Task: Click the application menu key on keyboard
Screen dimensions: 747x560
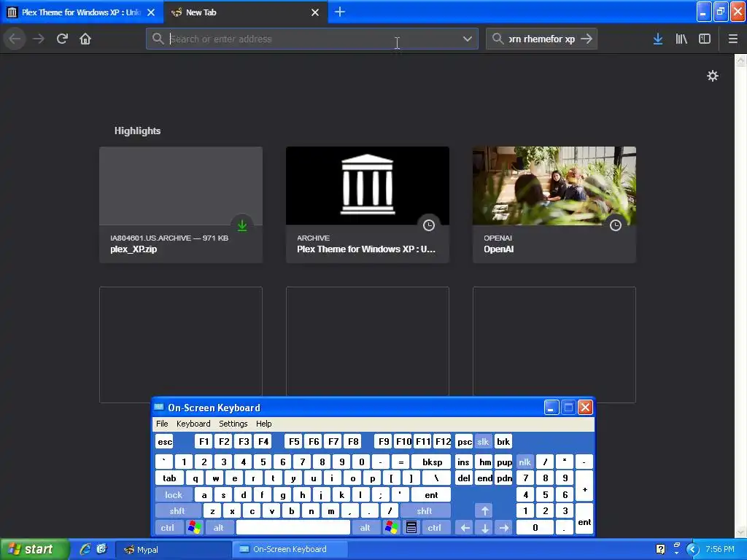Action: [411, 528]
